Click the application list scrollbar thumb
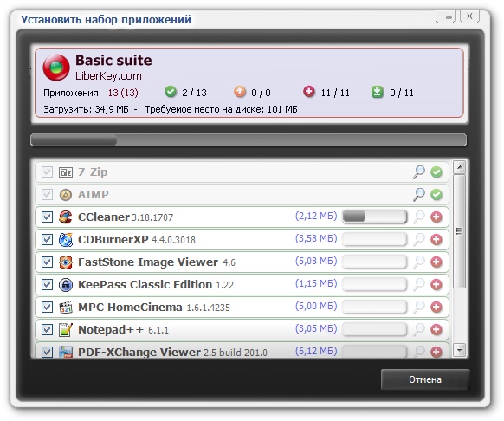Image resolution: width=504 pixels, height=421 pixels. click(x=460, y=231)
